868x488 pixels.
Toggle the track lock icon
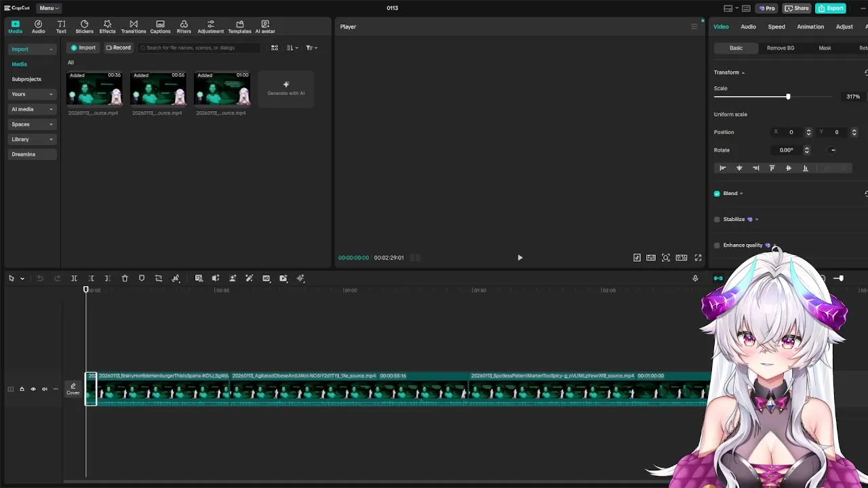pyautogui.click(x=22, y=389)
